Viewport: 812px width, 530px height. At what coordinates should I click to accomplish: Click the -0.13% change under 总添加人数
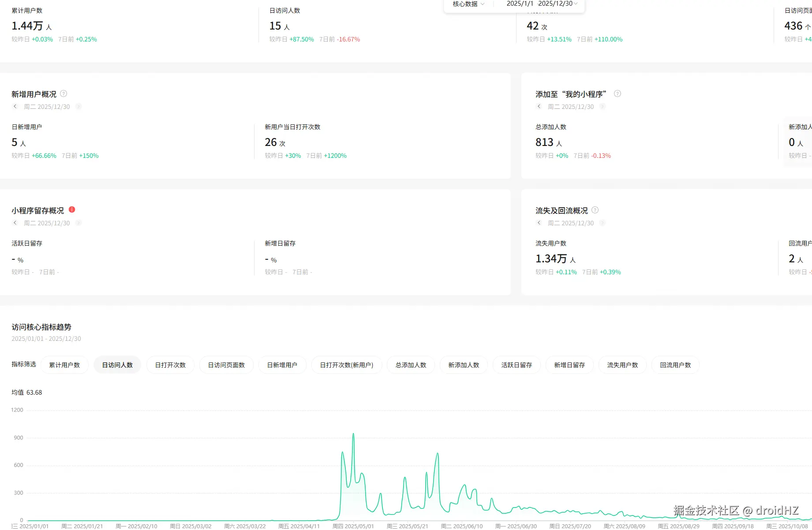(x=601, y=156)
